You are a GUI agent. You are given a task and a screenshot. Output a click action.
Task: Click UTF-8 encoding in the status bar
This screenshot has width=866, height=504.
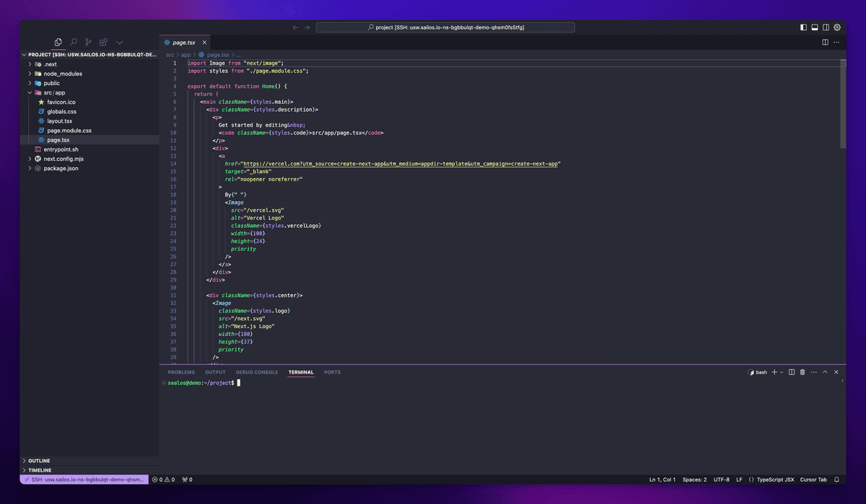pyautogui.click(x=721, y=479)
